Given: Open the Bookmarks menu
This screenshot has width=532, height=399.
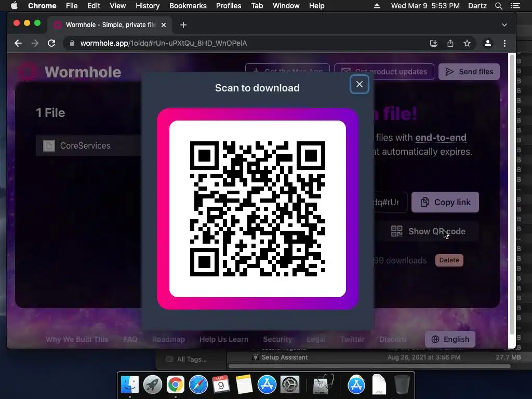Looking at the screenshot, I should 188,6.
